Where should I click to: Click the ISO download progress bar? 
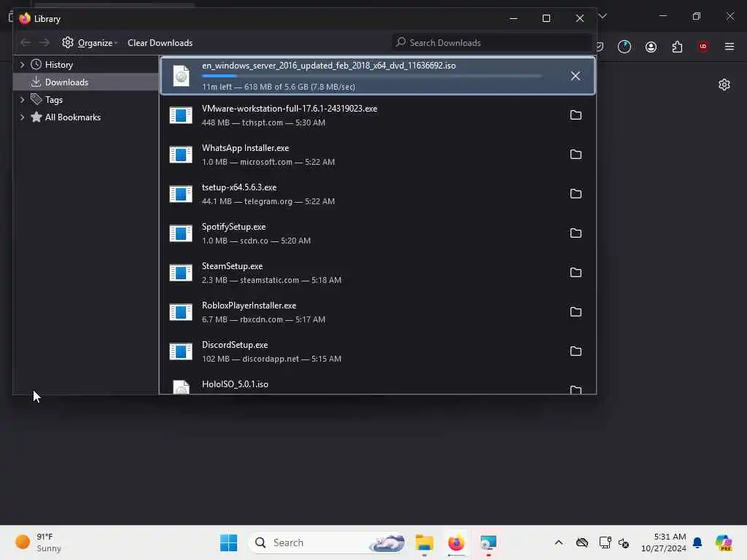tap(371, 76)
